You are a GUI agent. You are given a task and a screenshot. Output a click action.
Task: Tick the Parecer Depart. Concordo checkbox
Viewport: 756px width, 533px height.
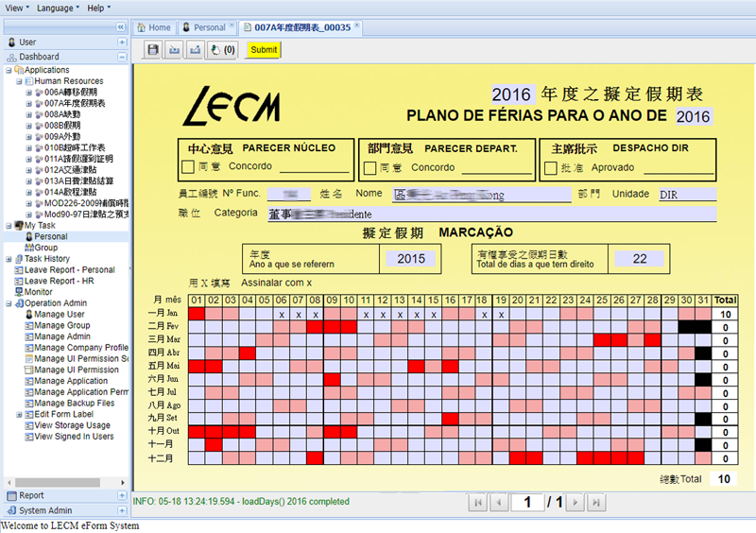tap(370, 168)
